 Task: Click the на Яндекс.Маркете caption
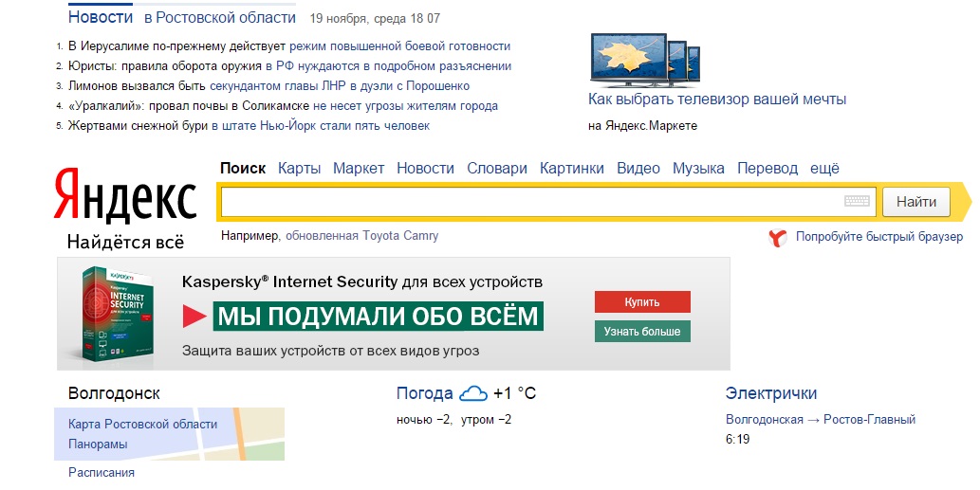tap(642, 125)
